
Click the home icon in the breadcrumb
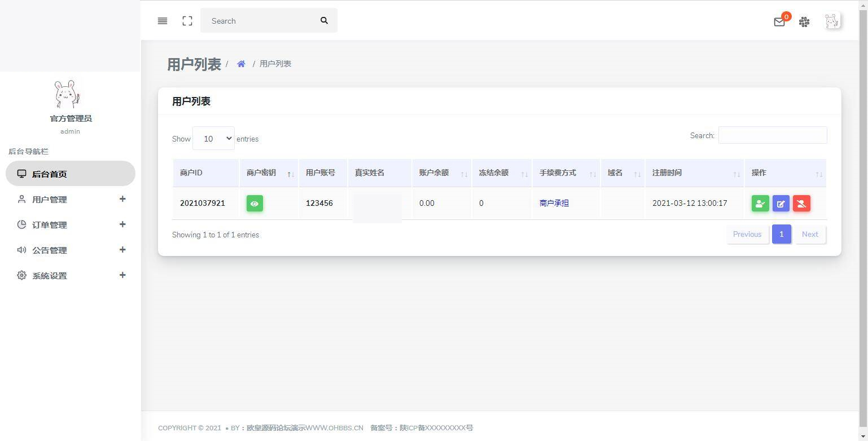point(241,63)
